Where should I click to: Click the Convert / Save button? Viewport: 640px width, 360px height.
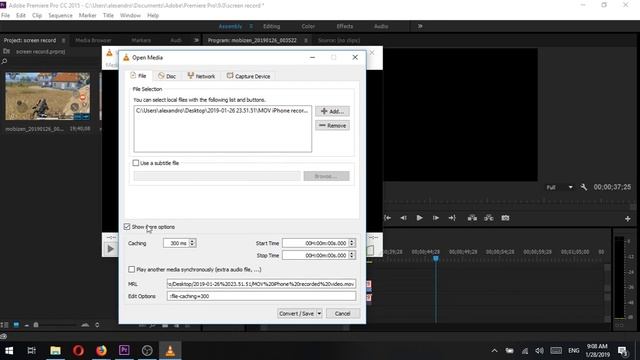[297, 313]
